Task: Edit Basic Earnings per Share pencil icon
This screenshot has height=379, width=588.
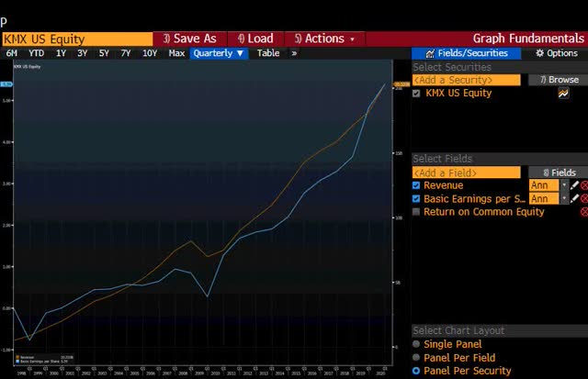Action: [x=574, y=198]
